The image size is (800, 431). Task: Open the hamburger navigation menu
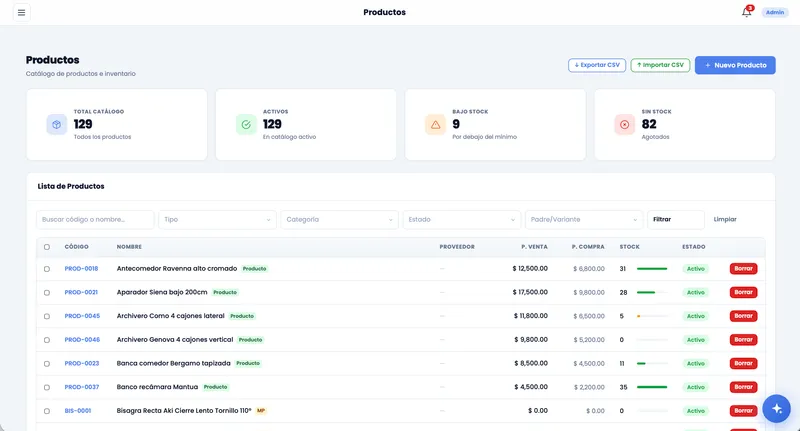(21, 12)
